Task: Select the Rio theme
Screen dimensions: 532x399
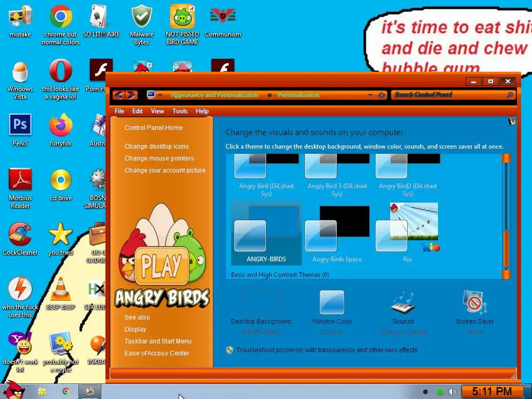Action: click(407, 233)
